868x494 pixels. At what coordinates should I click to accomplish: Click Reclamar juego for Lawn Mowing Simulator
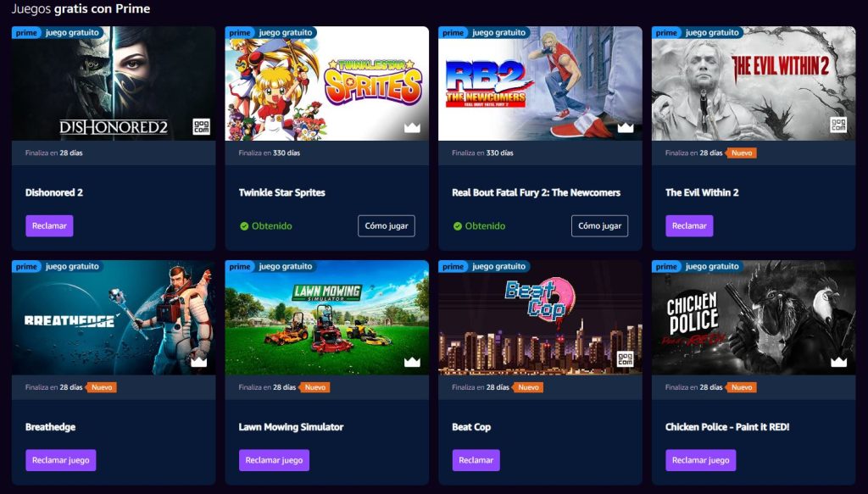pos(274,460)
